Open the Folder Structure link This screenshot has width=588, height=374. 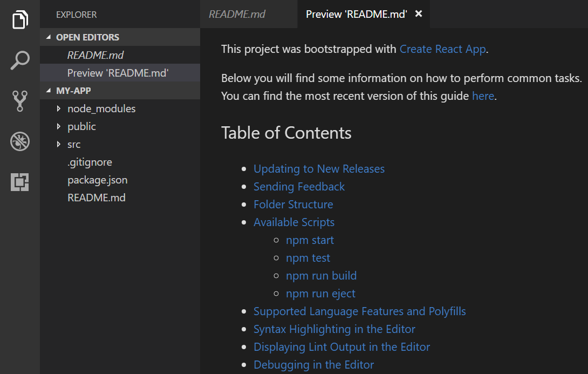point(293,205)
